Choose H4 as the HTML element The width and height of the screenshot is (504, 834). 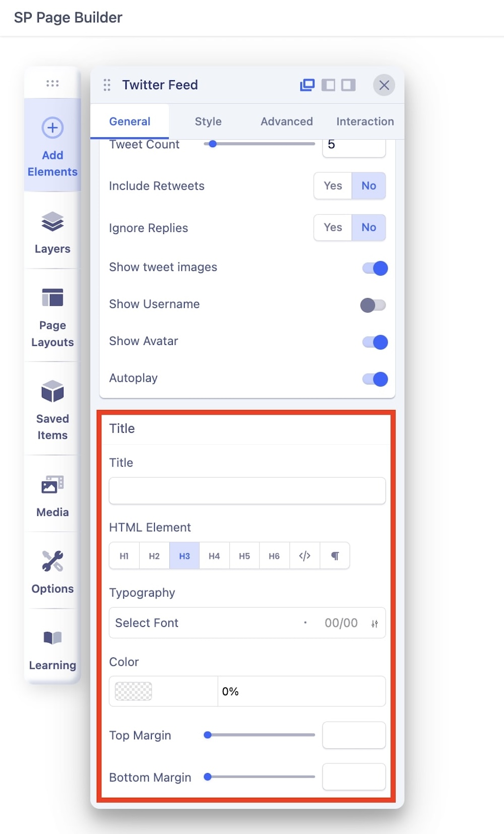coord(214,556)
